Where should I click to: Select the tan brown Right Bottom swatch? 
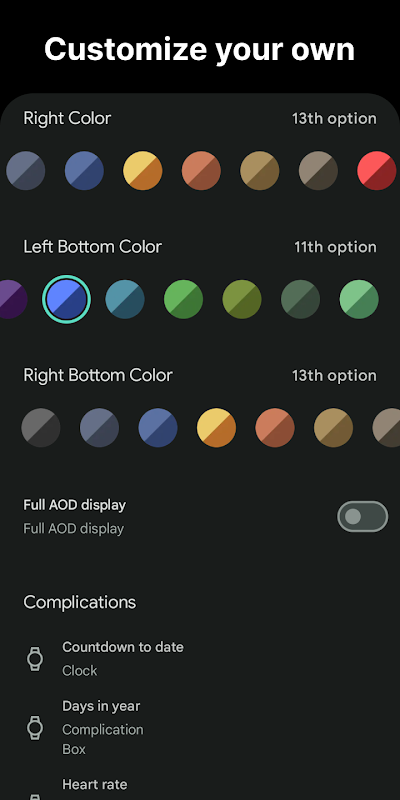pyautogui.click(x=334, y=428)
